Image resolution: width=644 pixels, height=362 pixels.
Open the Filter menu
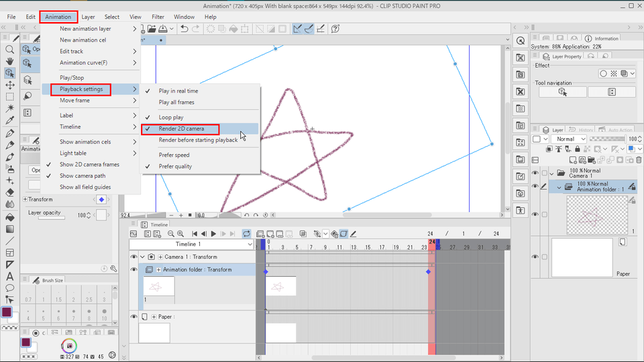pos(158,17)
